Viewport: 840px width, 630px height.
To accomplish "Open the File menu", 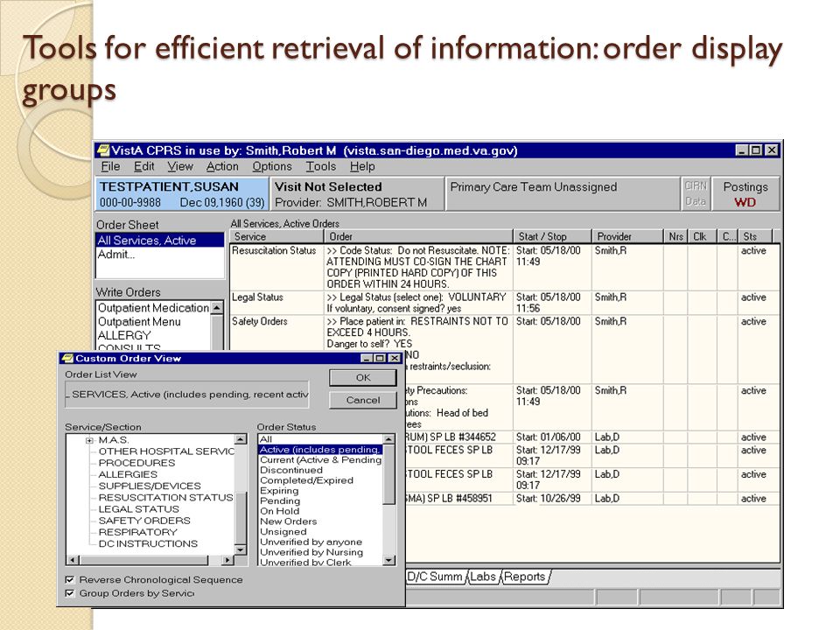I will pos(110,166).
